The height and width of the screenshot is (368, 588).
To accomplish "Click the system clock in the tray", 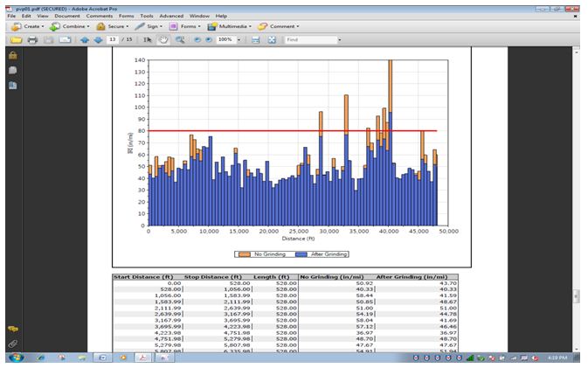I will pyautogui.click(x=557, y=358).
